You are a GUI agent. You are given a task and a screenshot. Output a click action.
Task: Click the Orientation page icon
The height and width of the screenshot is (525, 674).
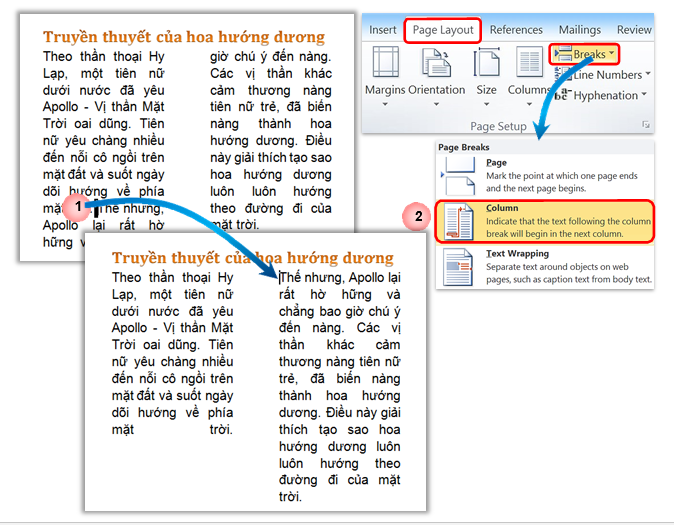437,63
